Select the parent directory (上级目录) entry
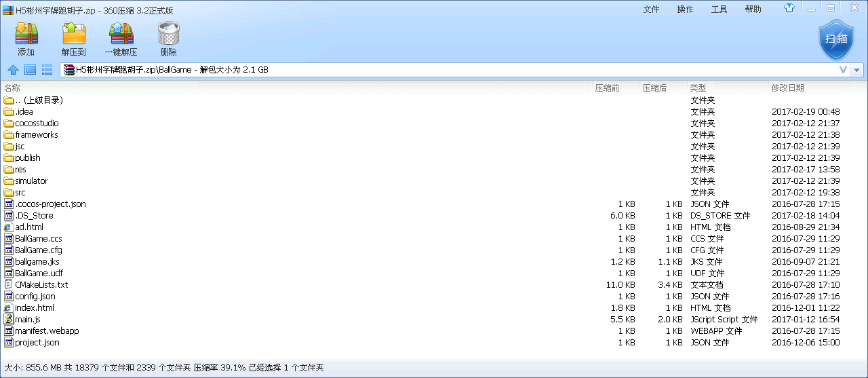Screen dimensions: 868x378 click(x=39, y=100)
